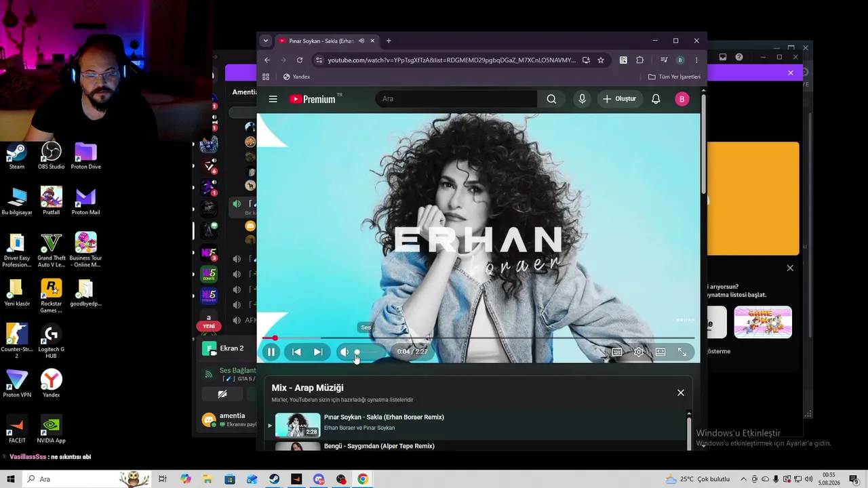The image size is (868, 488).
Task: View site information in the address bar
Action: pos(319,60)
